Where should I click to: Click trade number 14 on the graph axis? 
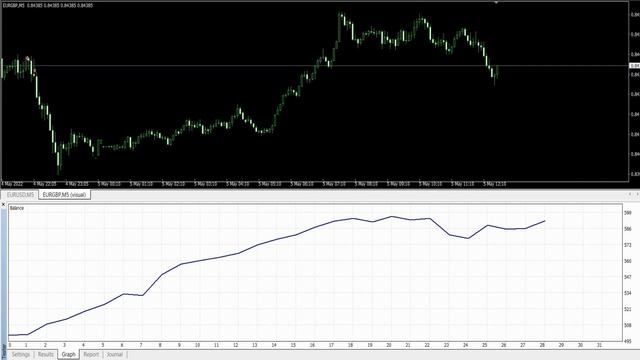click(x=274, y=345)
